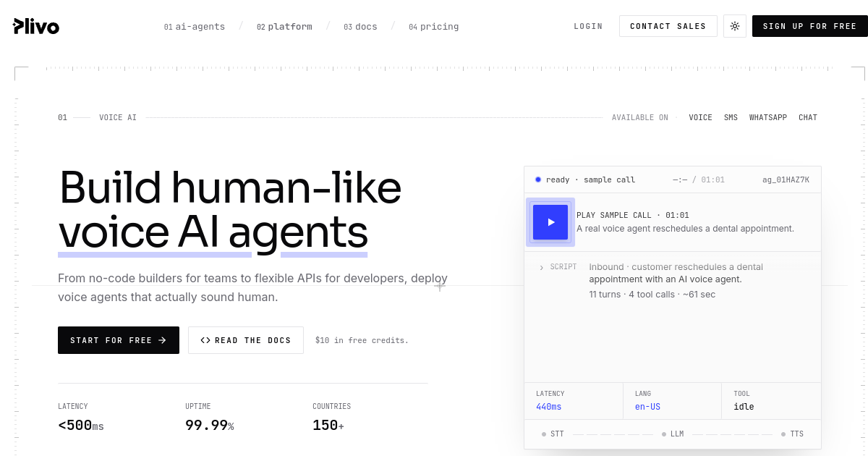This screenshot has width=868, height=456.
Task: Click the CONTACT SALES button
Action: click(668, 26)
